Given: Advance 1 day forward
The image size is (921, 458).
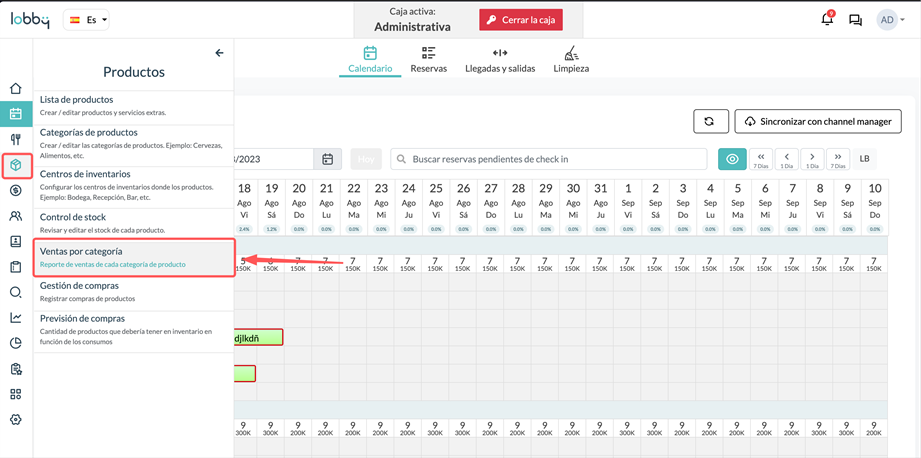Looking at the screenshot, I should coord(812,159).
